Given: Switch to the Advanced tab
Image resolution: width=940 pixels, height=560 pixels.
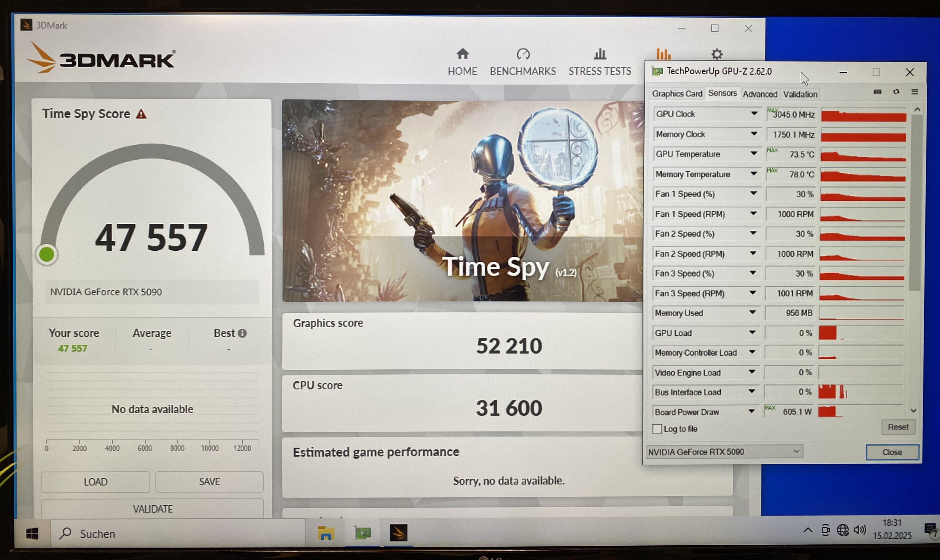Looking at the screenshot, I should (760, 94).
